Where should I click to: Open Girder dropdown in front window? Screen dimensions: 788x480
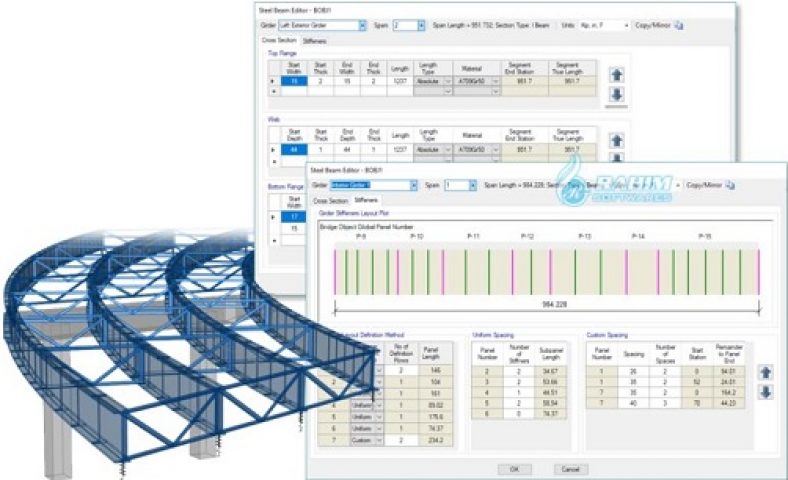pyautogui.click(x=414, y=185)
